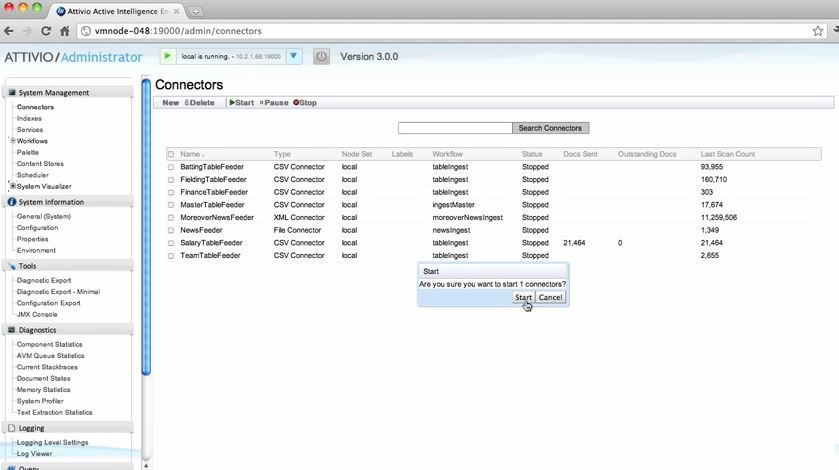Click the sidebar vertical scrollbar
Image resolution: width=839 pixels, height=470 pixels.
(146, 227)
